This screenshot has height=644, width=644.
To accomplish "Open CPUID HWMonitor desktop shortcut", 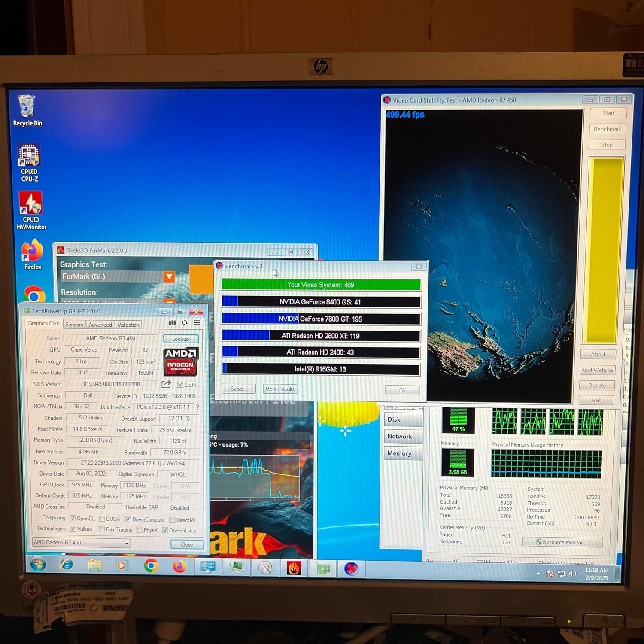I will (x=31, y=210).
